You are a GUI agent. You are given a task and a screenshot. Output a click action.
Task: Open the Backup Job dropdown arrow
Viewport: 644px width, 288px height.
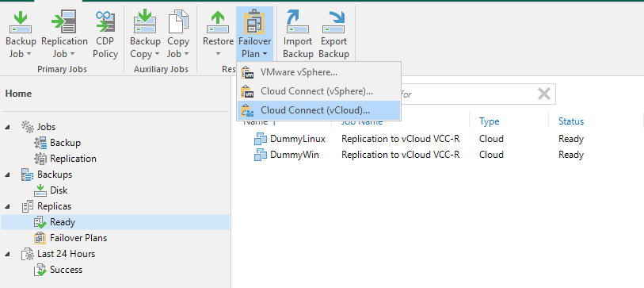tap(29, 54)
